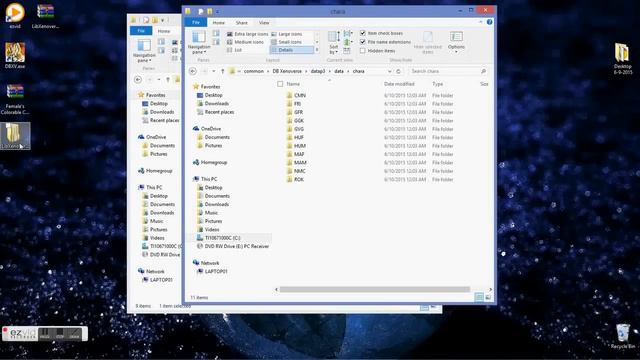Select Large icons layout
This screenshot has height=360, width=640.
click(287, 34)
